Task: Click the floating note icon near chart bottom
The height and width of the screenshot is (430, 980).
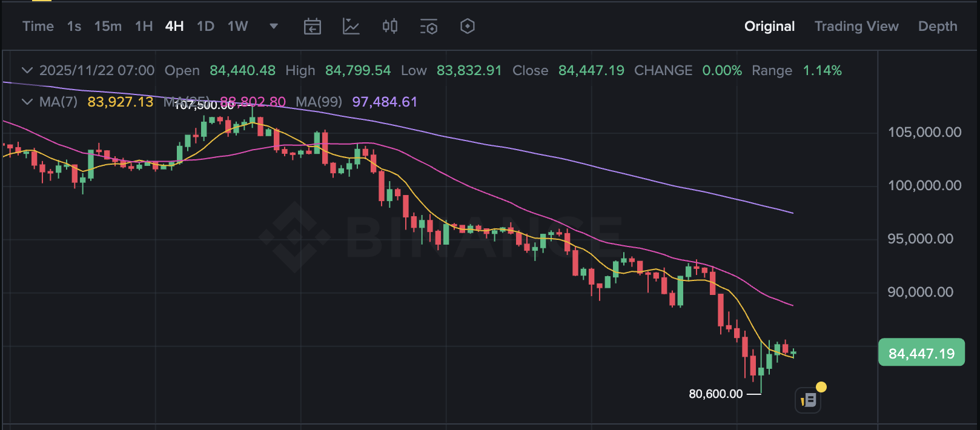Action: click(x=808, y=400)
